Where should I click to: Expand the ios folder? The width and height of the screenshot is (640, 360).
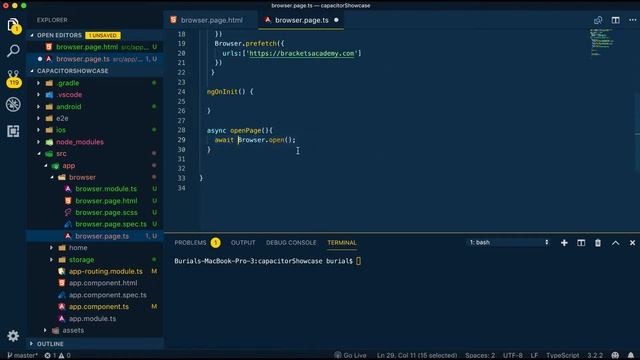(x=61, y=130)
